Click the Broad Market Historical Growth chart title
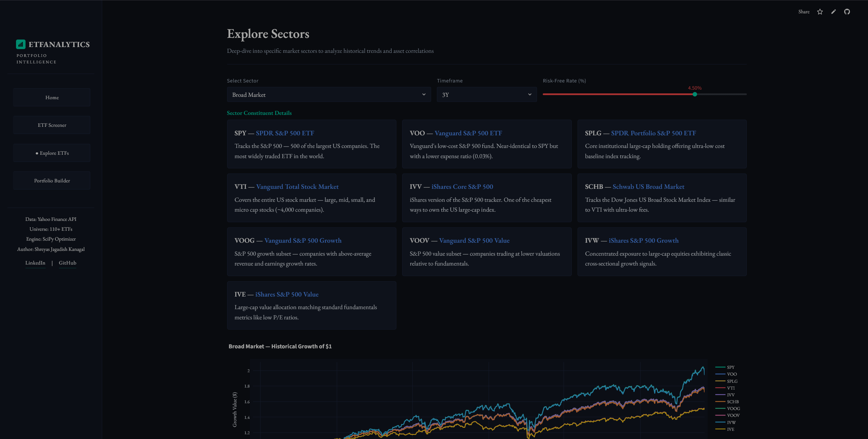The image size is (868, 439). (280, 346)
